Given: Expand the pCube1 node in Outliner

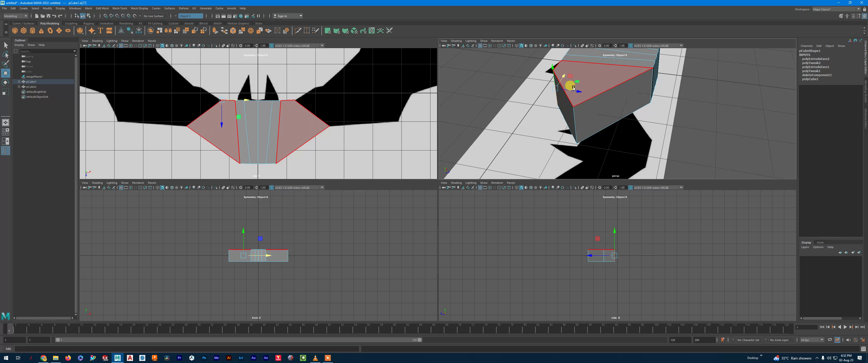Looking at the screenshot, I should [19, 81].
